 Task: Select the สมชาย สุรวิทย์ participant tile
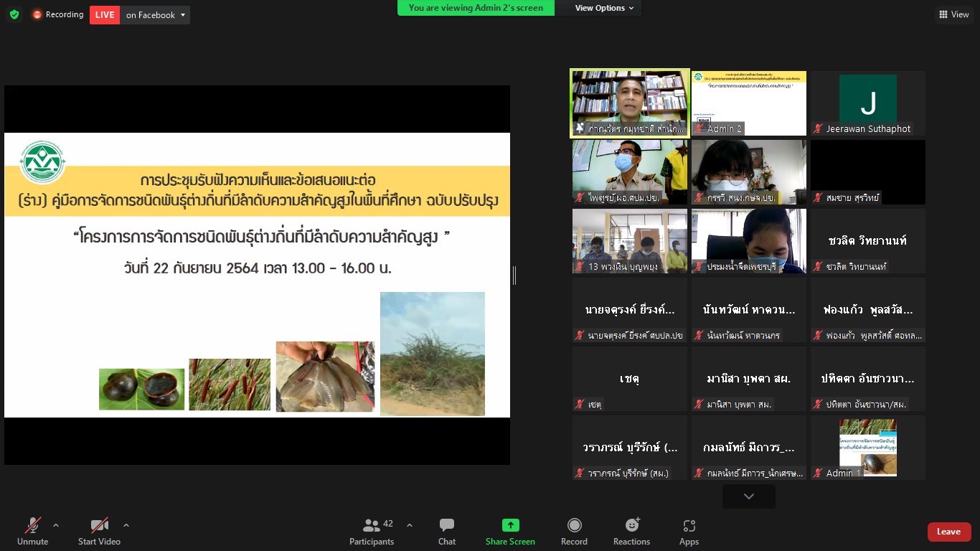(x=868, y=172)
